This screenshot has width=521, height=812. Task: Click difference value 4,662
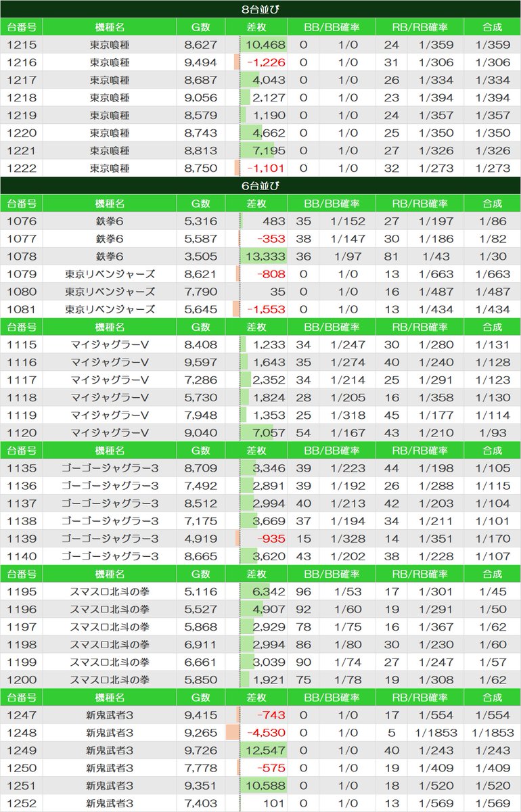point(269,133)
